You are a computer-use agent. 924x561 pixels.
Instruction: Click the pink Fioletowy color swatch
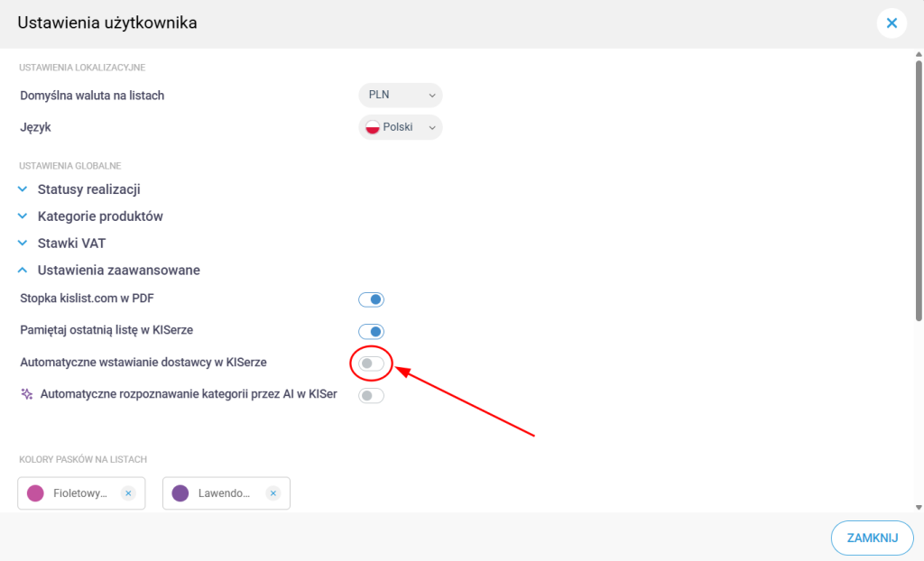[36, 493]
